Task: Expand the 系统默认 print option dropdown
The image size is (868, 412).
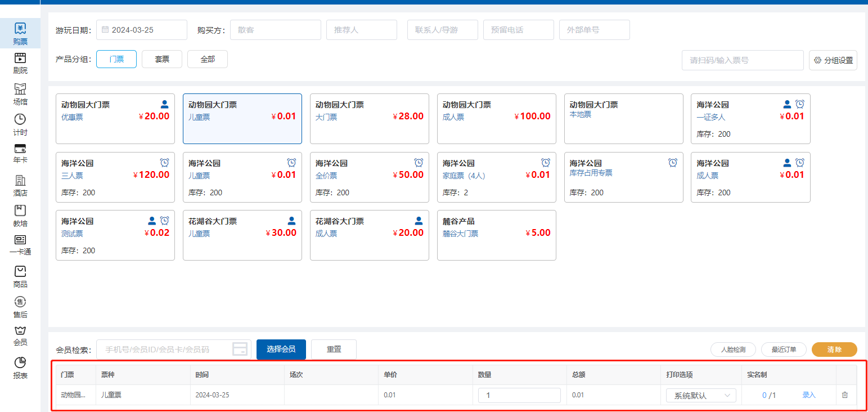Action: pyautogui.click(x=701, y=396)
